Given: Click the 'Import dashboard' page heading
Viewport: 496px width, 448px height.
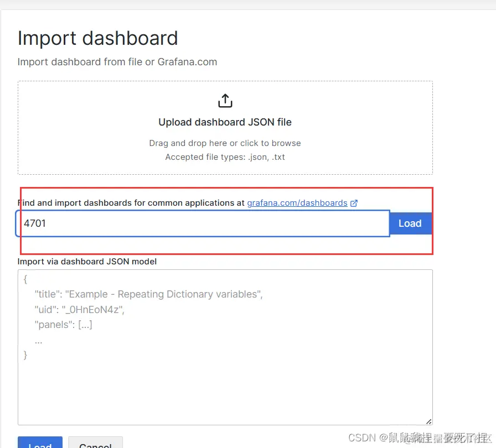Looking at the screenshot, I should pyautogui.click(x=98, y=38).
